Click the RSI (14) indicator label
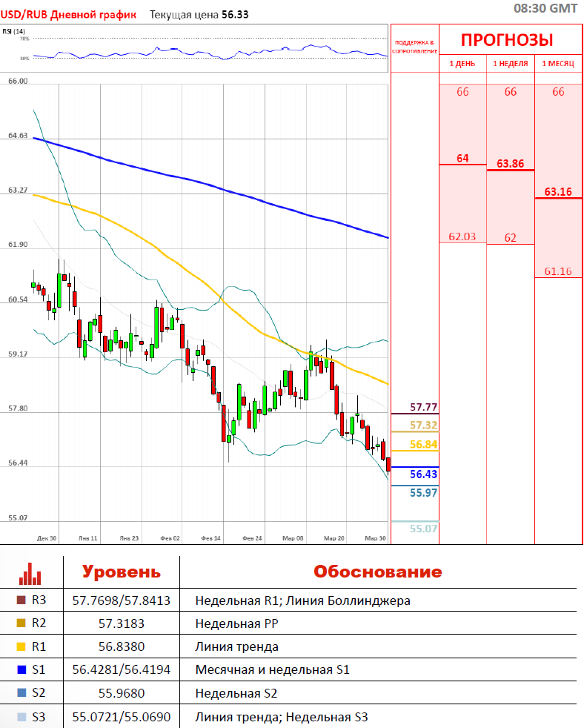This screenshot has height=728, width=584. point(13,31)
